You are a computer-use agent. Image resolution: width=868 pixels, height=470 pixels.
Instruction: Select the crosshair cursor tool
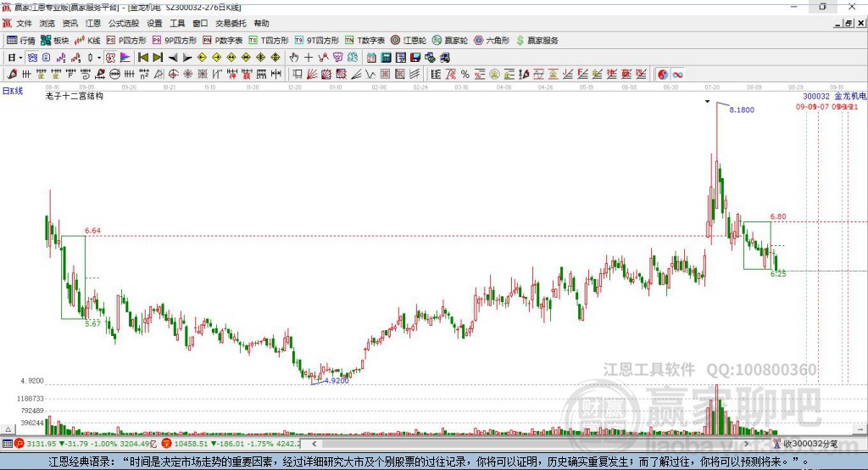pos(309,58)
